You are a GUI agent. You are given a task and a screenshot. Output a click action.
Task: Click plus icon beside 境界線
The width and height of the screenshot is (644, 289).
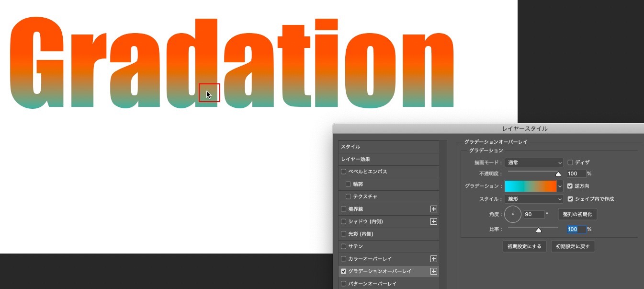(434, 209)
